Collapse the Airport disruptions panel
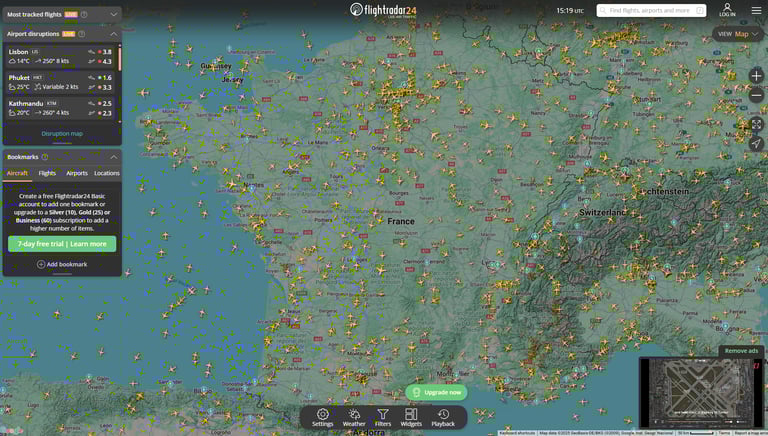 point(114,34)
